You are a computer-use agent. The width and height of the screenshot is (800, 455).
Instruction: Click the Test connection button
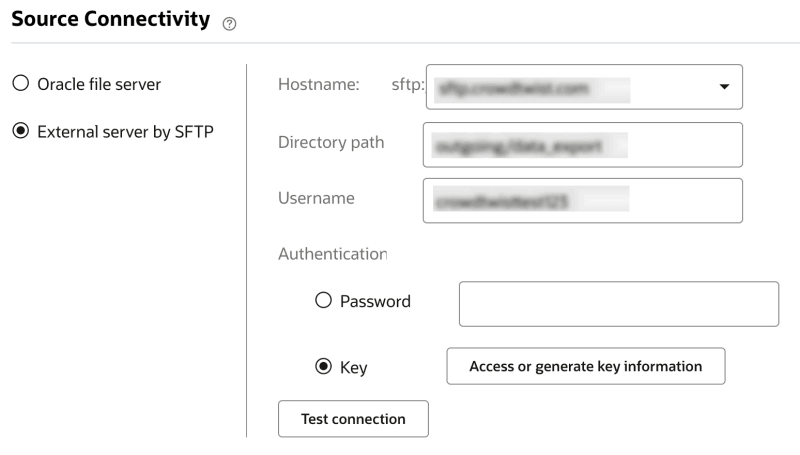(x=353, y=419)
